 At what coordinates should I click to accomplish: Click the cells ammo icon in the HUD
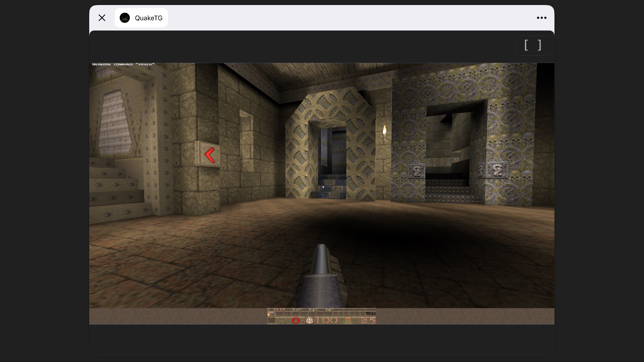tap(329, 310)
